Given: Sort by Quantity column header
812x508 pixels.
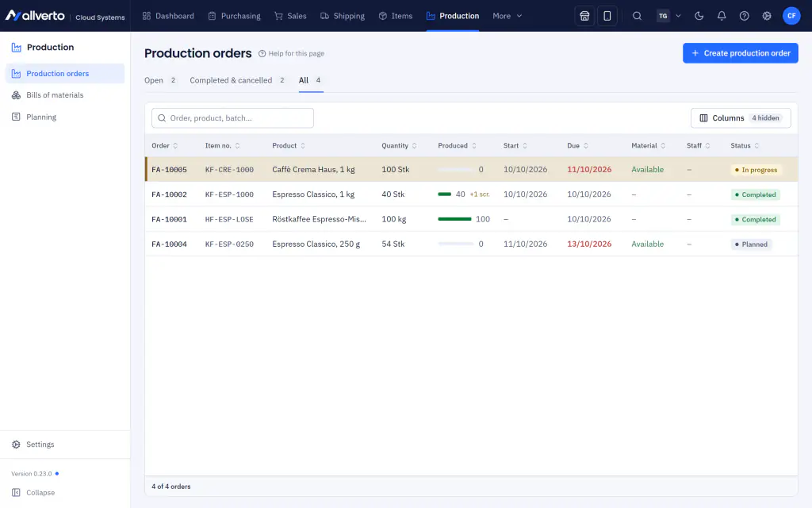Looking at the screenshot, I should (400, 146).
